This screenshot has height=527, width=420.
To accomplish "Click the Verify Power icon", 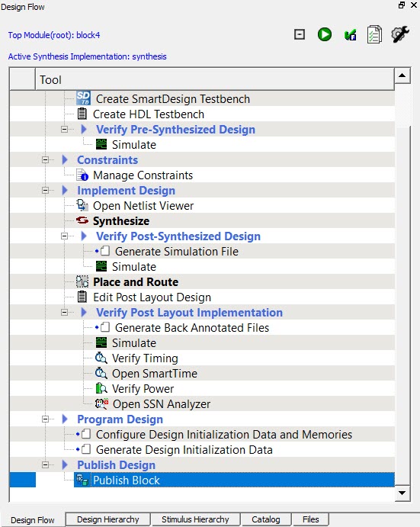I will click(x=101, y=388).
